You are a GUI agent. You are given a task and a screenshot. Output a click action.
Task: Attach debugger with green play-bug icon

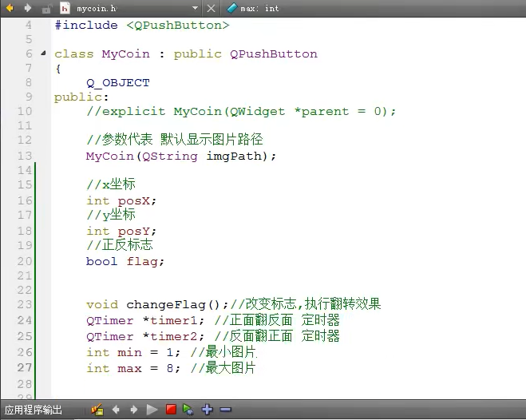[188, 410]
